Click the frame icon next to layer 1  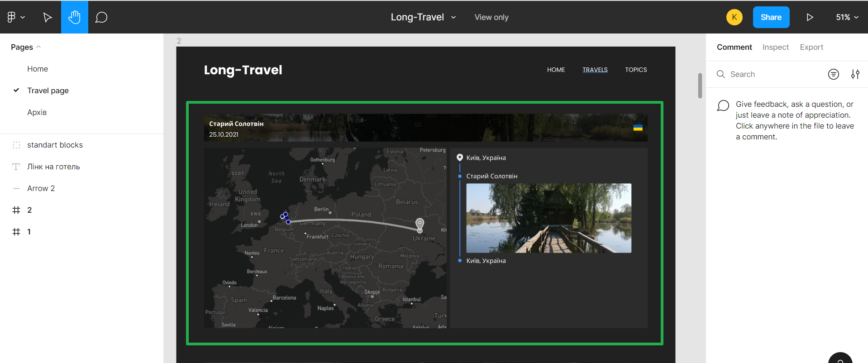point(16,232)
